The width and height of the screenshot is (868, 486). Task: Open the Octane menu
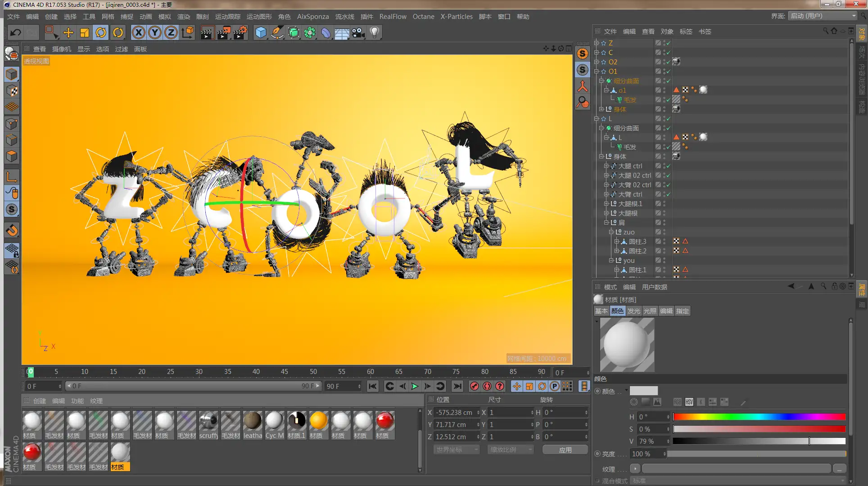(x=424, y=17)
